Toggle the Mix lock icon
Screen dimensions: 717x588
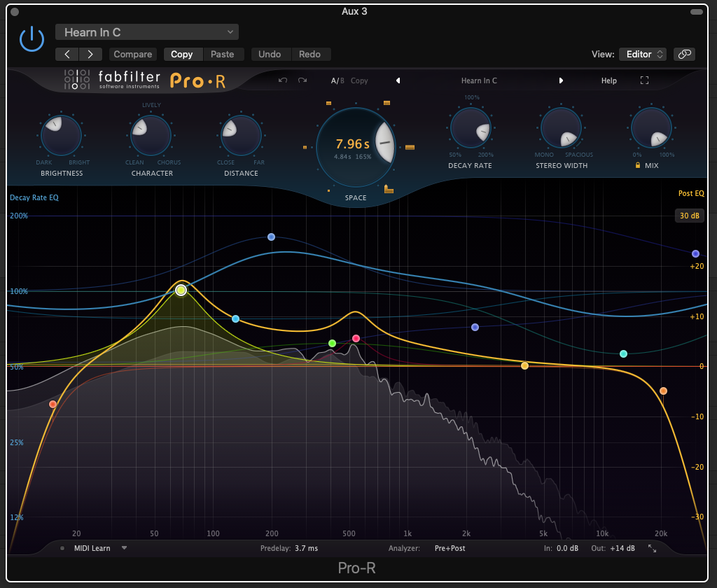pos(638,165)
